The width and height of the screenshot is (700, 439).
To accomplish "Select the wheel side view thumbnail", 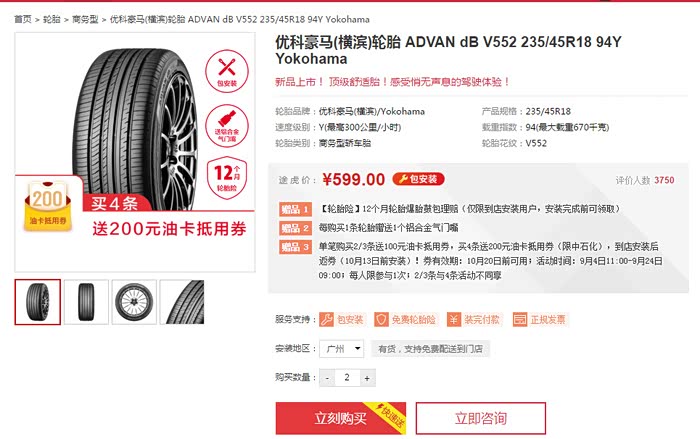I will click(134, 302).
